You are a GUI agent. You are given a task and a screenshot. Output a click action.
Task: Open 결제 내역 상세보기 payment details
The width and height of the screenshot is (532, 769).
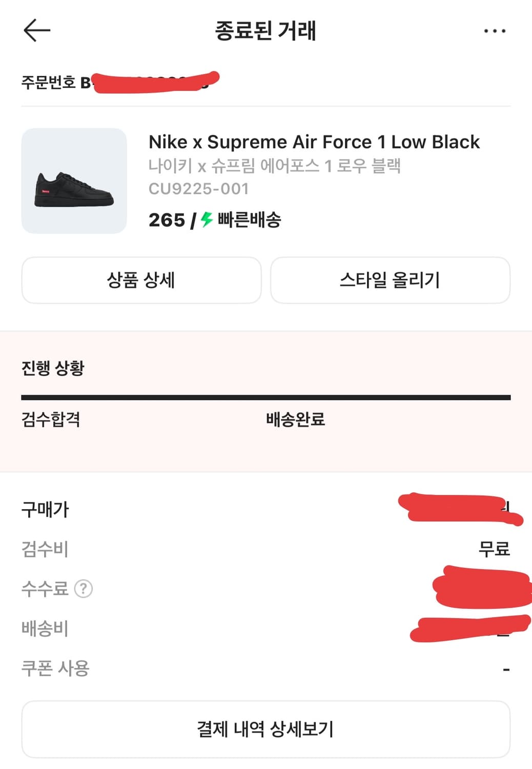(265, 729)
